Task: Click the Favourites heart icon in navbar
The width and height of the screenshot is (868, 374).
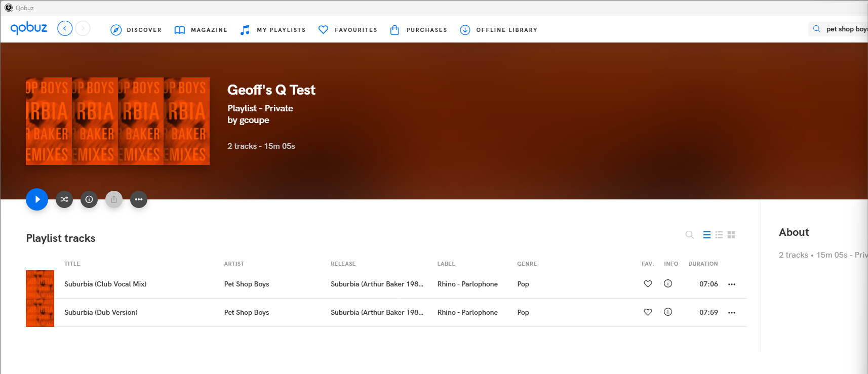Action: pyautogui.click(x=323, y=30)
